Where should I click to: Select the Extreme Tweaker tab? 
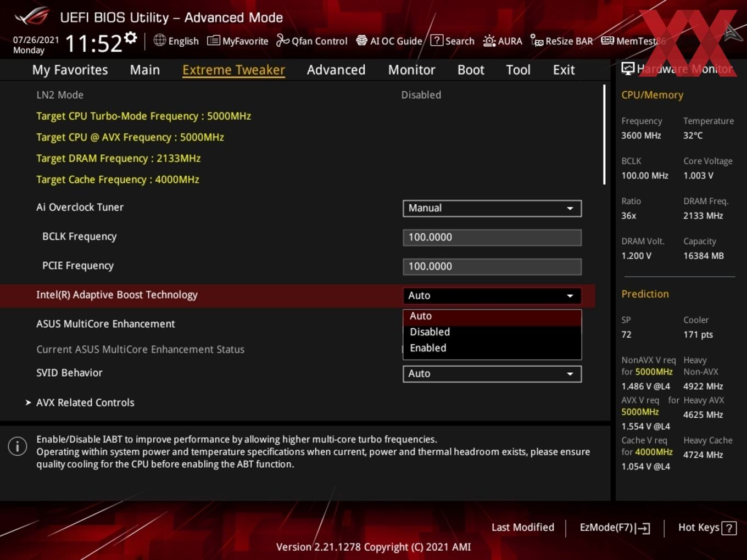coord(233,70)
